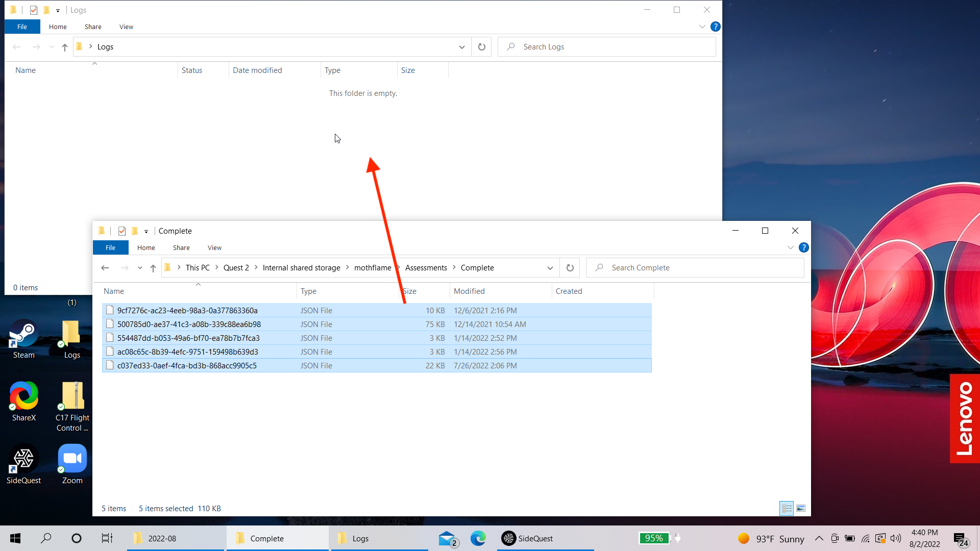The width and height of the screenshot is (980, 551).
Task: Click the mothflame breadcrumb in the path
Action: 372,268
